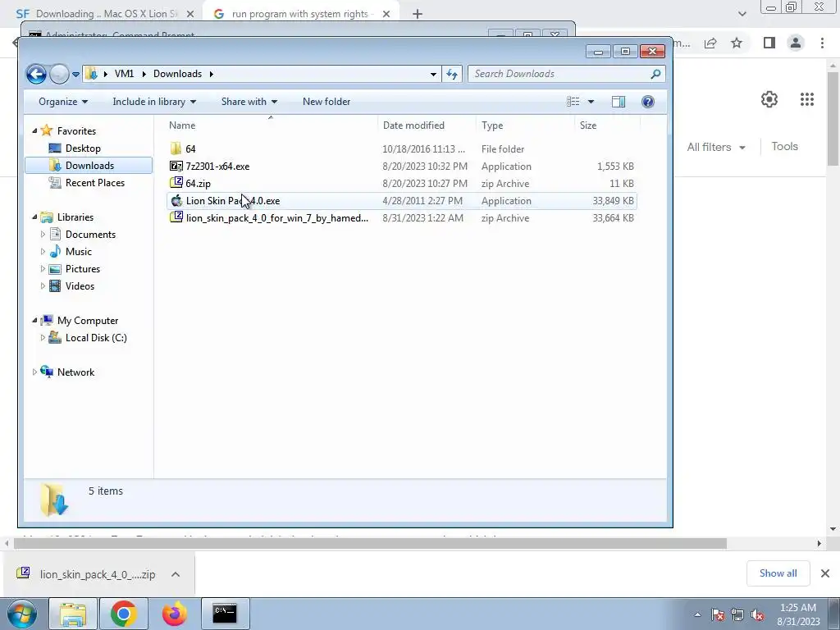Screen dimensions: 840x630
Task: Open the Pictures library
Action: coord(83,269)
